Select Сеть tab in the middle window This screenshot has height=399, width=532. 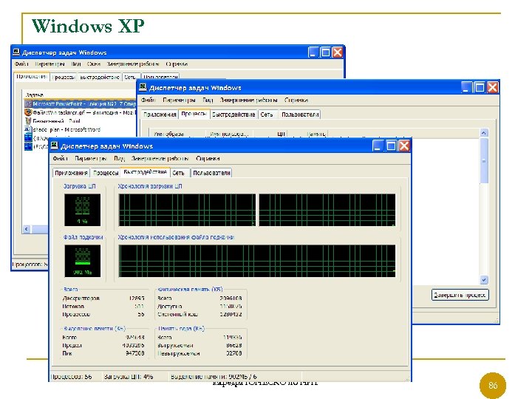[x=267, y=115]
